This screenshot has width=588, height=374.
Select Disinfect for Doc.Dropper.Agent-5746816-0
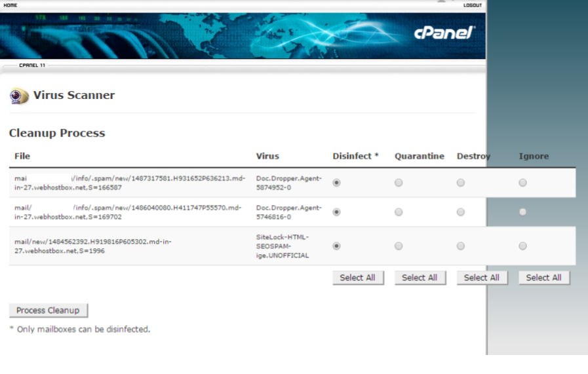pyautogui.click(x=336, y=212)
